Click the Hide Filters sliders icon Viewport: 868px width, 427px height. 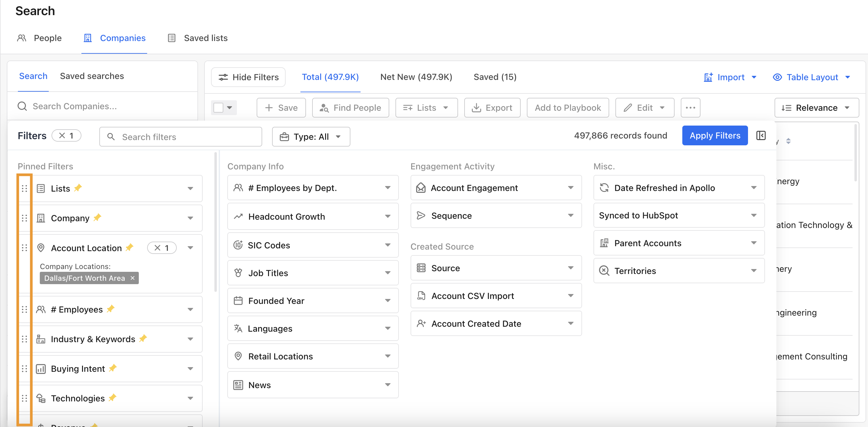[x=223, y=77]
